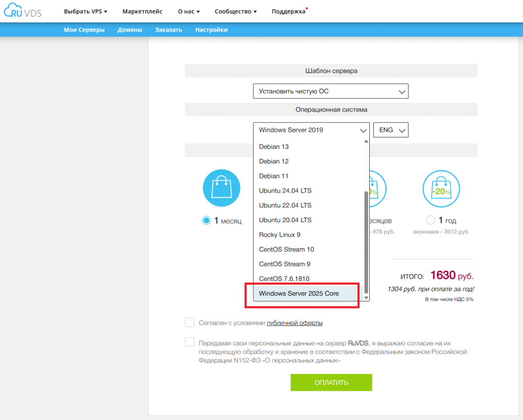
Task: Check the публичной оферты agreement checkbox
Action: 190,322
